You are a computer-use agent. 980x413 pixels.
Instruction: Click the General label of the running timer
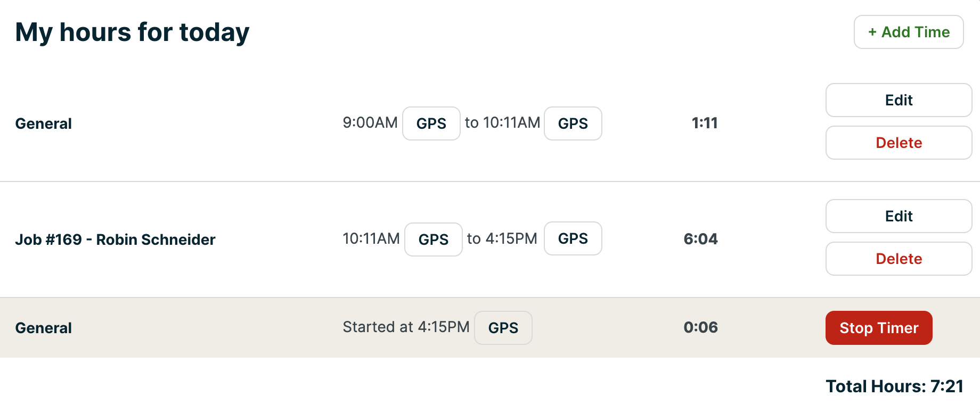43,328
